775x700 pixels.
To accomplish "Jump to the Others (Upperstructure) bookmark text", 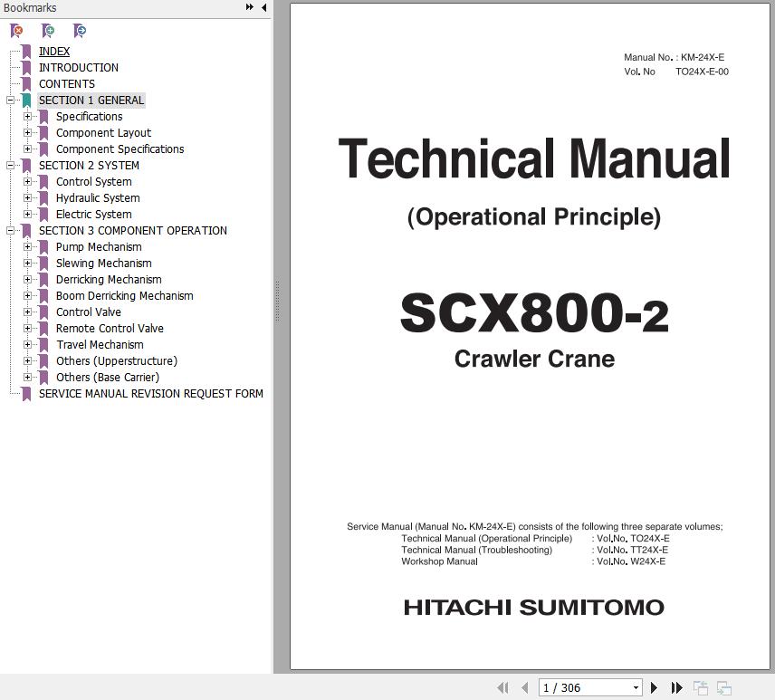I will pos(117,361).
